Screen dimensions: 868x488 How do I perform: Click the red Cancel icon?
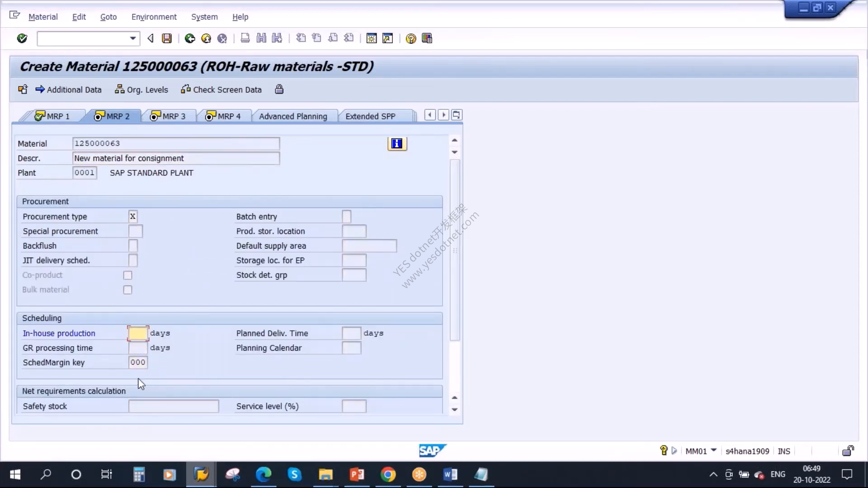point(222,38)
